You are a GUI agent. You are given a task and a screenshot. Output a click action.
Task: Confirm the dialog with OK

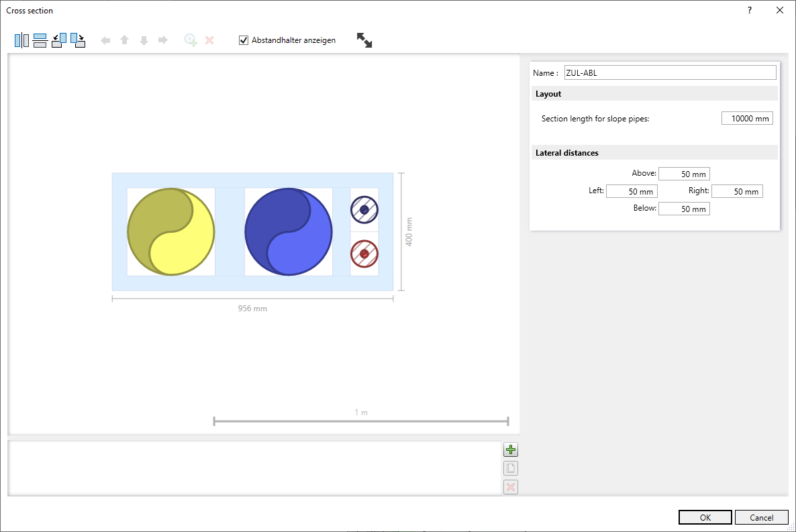pyautogui.click(x=705, y=517)
